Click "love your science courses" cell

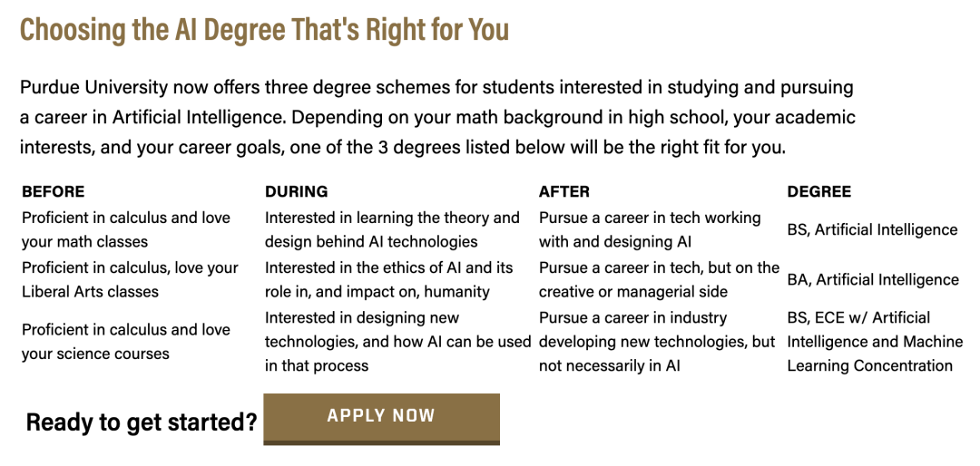[x=126, y=342]
